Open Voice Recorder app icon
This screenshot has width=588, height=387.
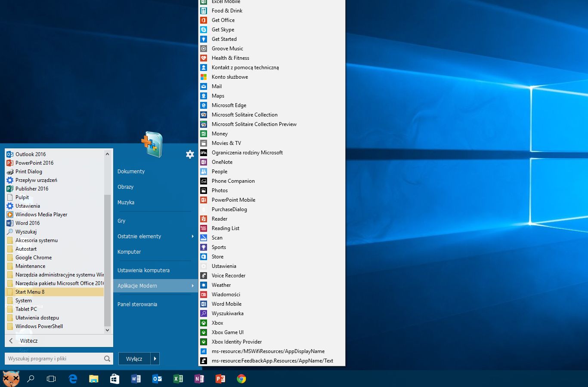[x=204, y=276]
